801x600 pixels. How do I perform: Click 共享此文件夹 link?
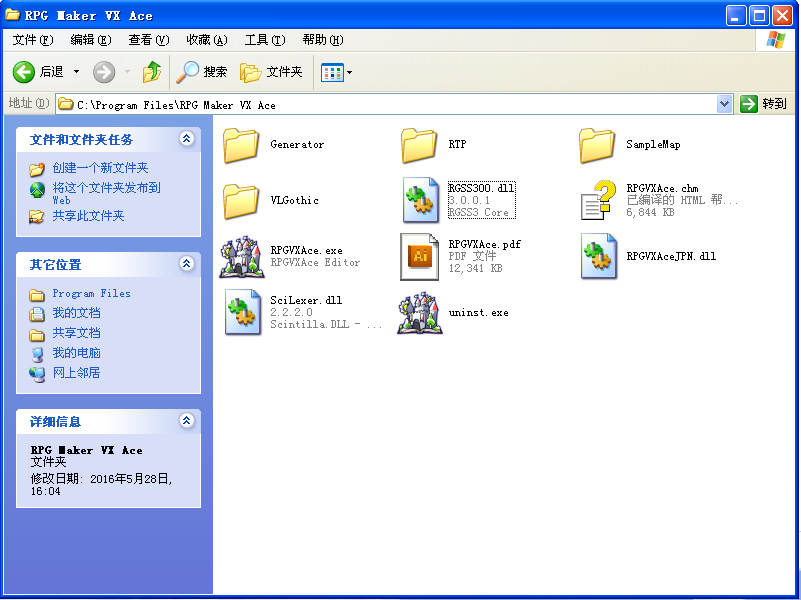[88, 216]
